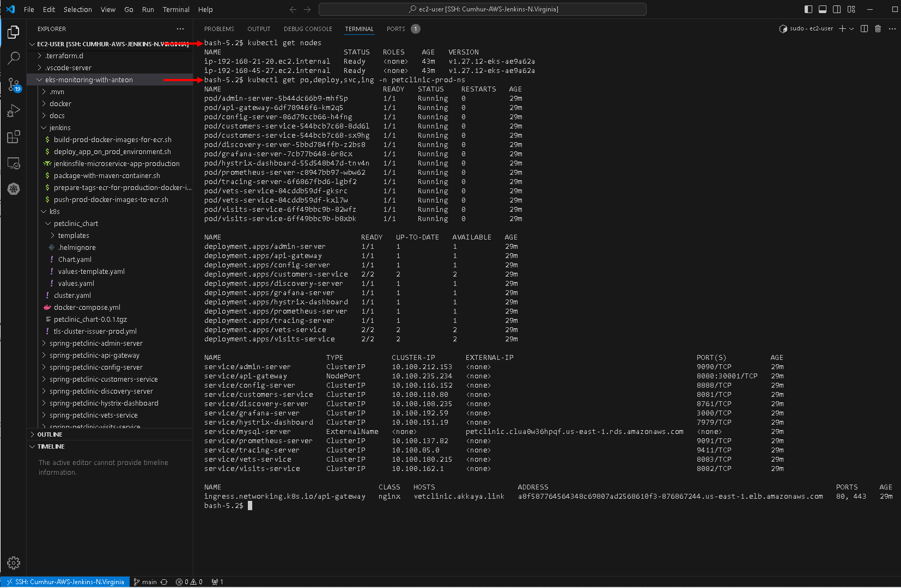Switch to the PROBLEMS tab
This screenshot has width=901, height=588.
click(x=219, y=29)
